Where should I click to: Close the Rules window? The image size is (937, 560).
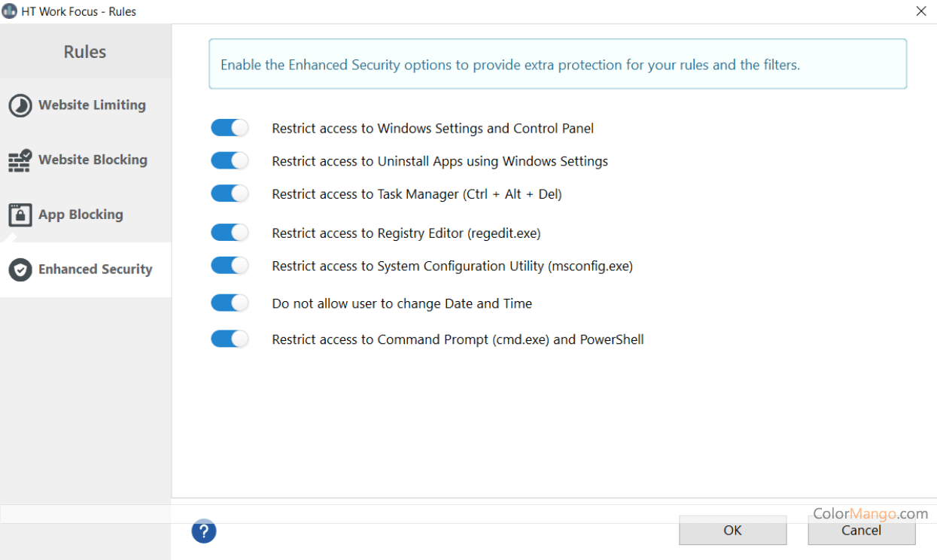point(921,11)
